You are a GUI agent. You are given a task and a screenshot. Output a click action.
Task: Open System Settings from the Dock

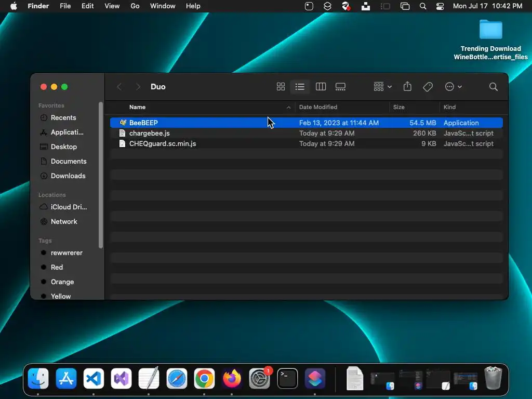[260, 378]
